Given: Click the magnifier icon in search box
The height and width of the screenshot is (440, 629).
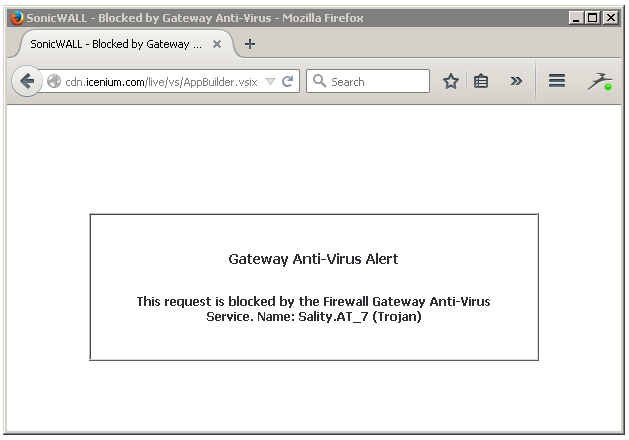Looking at the screenshot, I should 319,81.
